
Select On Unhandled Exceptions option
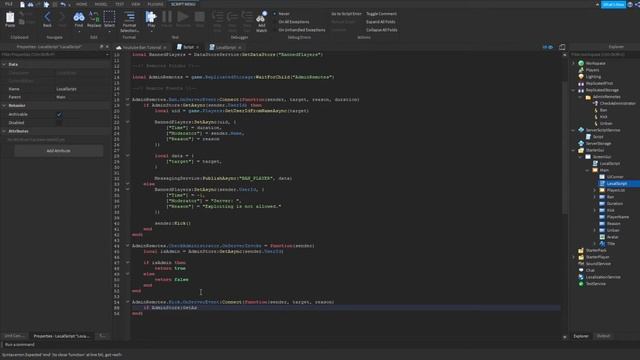click(302, 30)
